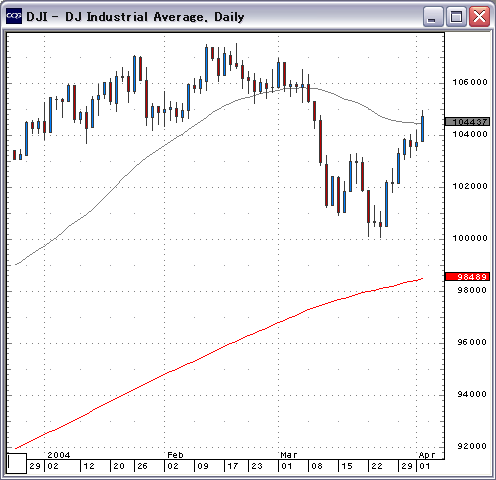The height and width of the screenshot is (480, 496).
Task: Minimize the DJI chart window
Action: 433,16
